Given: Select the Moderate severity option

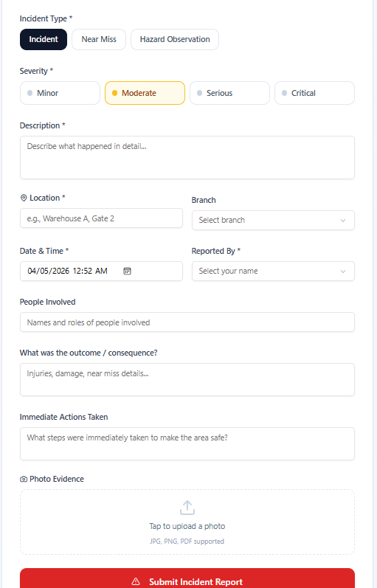Looking at the screenshot, I should pos(145,93).
